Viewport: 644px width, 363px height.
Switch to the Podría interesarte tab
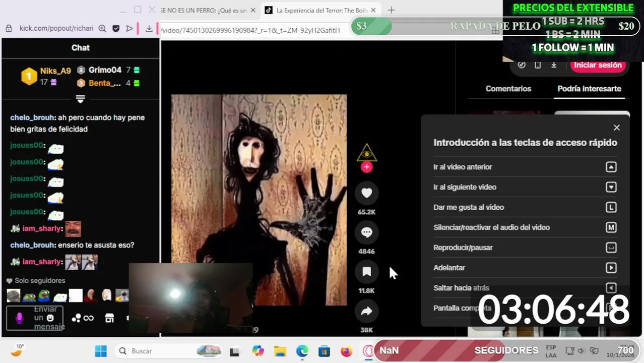[589, 89]
